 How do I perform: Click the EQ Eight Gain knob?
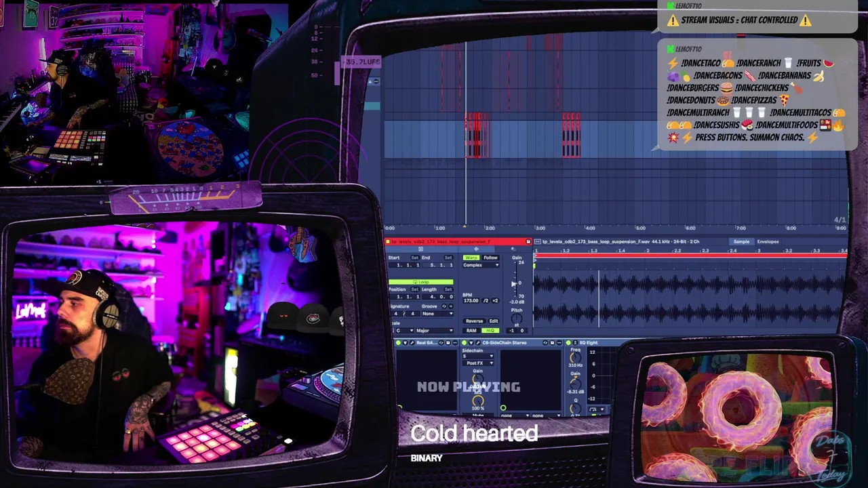(576, 383)
